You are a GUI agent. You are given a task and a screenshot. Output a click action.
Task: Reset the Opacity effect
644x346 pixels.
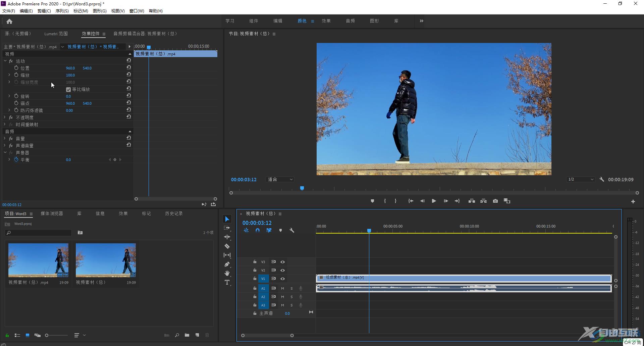[128, 117]
